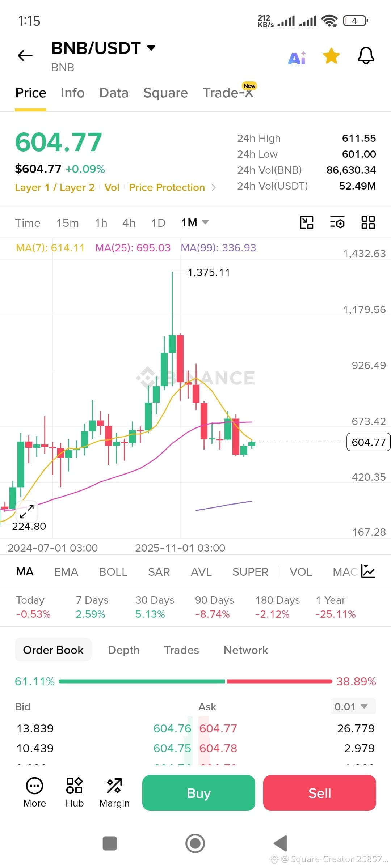Tap the 24h High value 611.55
The width and height of the screenshot is (391, 868).
359,138
